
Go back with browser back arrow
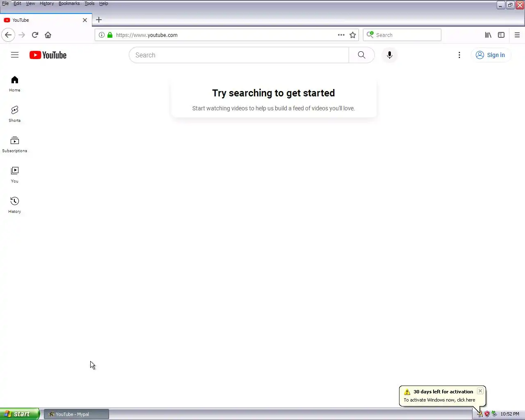click(8, 35)
